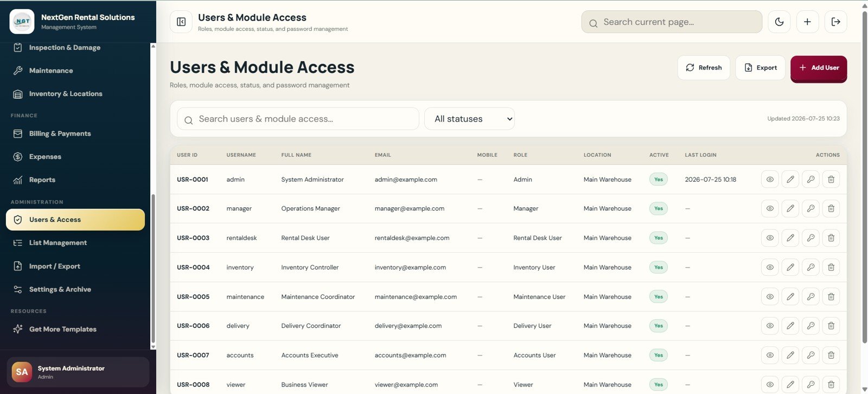
Task: Reset password key for maintenance user
Action: point(810,296)
